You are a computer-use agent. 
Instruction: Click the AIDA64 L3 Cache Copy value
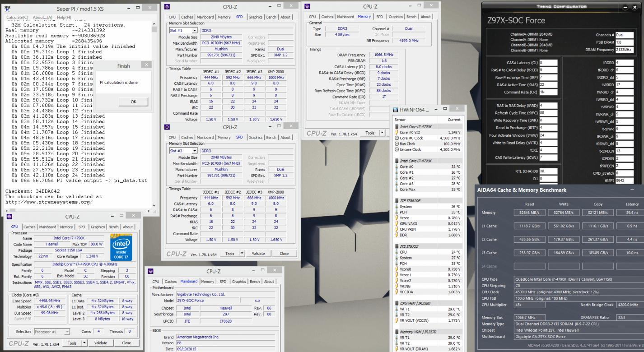[x=598, y=253]
